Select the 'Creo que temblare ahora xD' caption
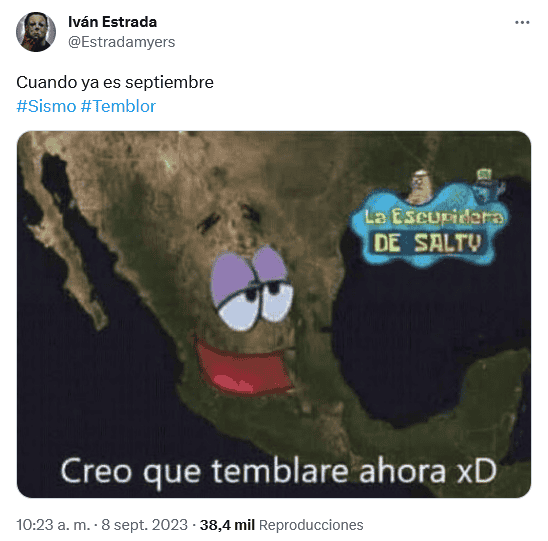Screen dimensions: 548x541 279,472
